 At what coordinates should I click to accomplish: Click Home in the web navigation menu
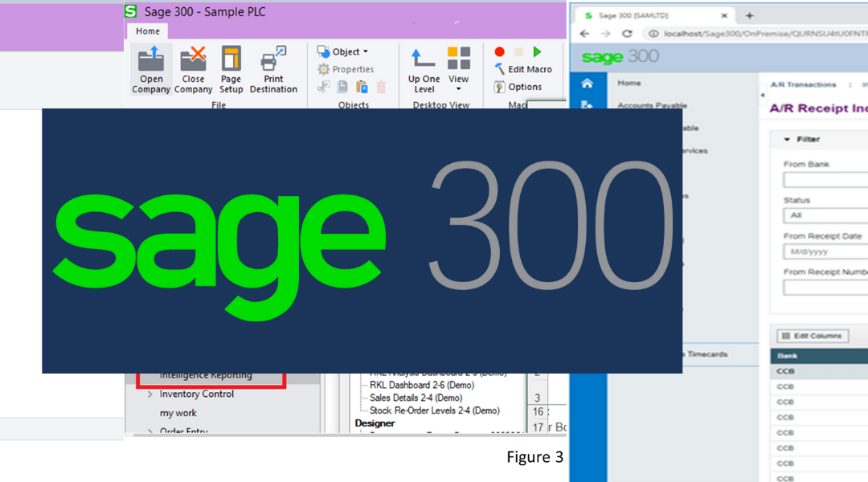coord(628,83)
